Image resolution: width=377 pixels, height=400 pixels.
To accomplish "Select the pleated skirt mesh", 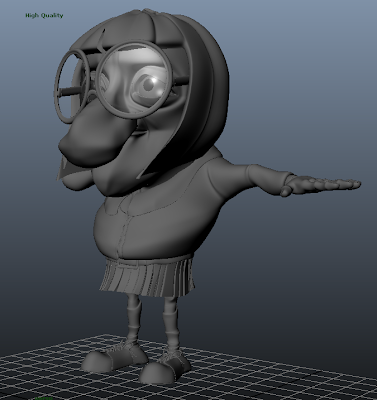I will click(x=147, y=276).
